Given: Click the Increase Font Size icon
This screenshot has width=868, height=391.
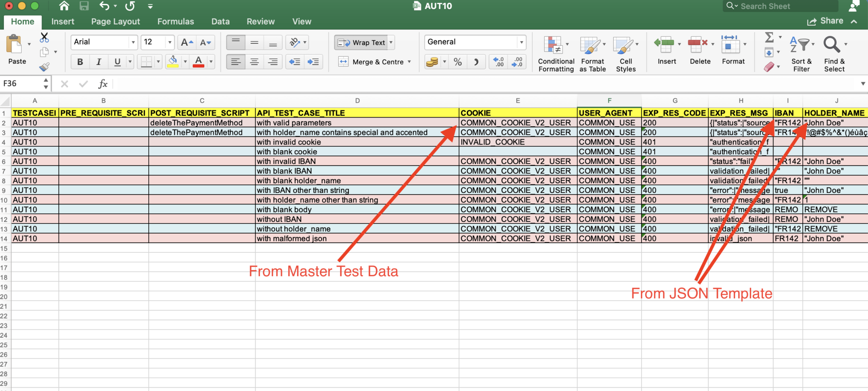Looking at the screenshot, I should click(x=186, y=42).
